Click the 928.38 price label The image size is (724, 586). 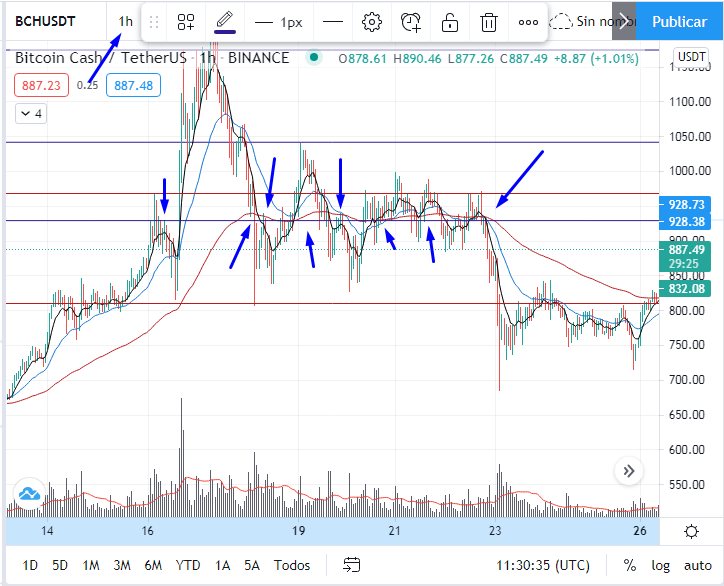[686, 222]
